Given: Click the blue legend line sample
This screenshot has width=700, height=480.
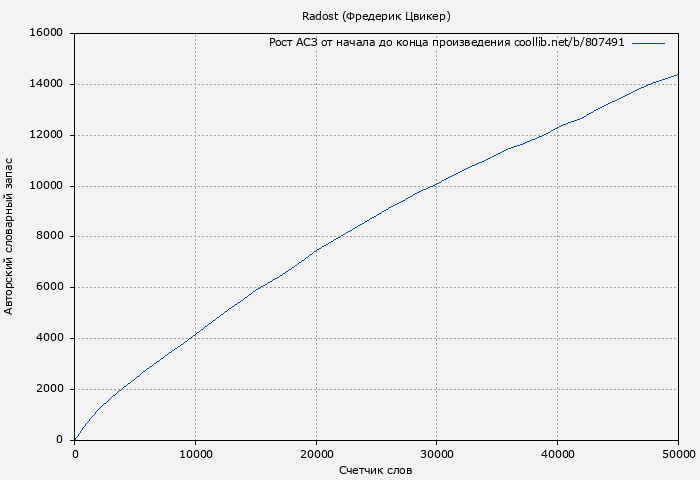Looking at the screenshot, I should pos(648,43).
